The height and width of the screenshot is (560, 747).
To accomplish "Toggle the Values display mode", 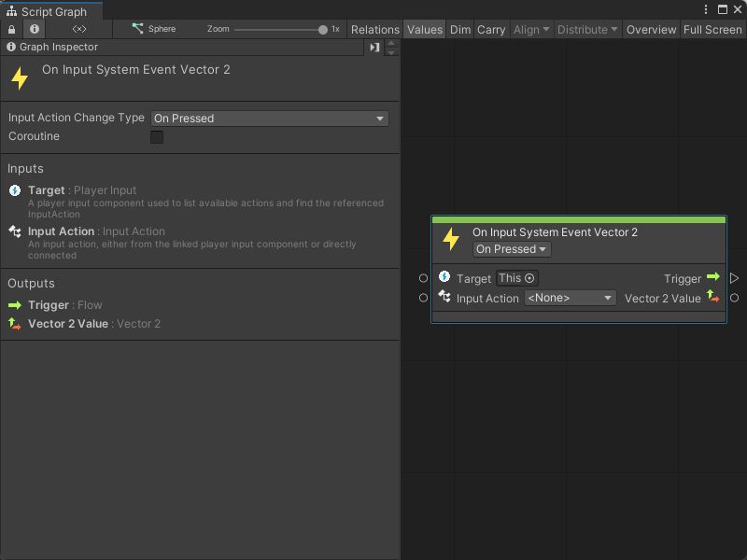I will [x=425, y=29].
